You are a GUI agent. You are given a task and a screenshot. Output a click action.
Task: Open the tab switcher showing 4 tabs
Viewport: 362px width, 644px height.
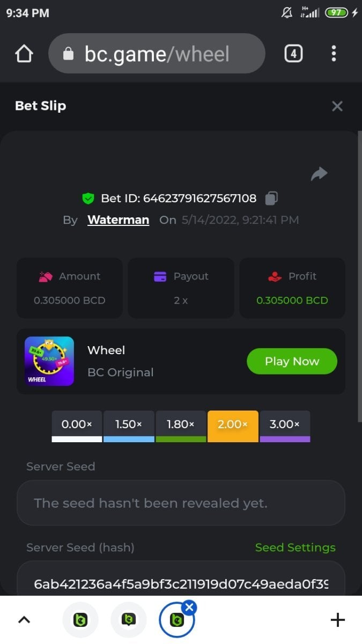pos(293,54)
